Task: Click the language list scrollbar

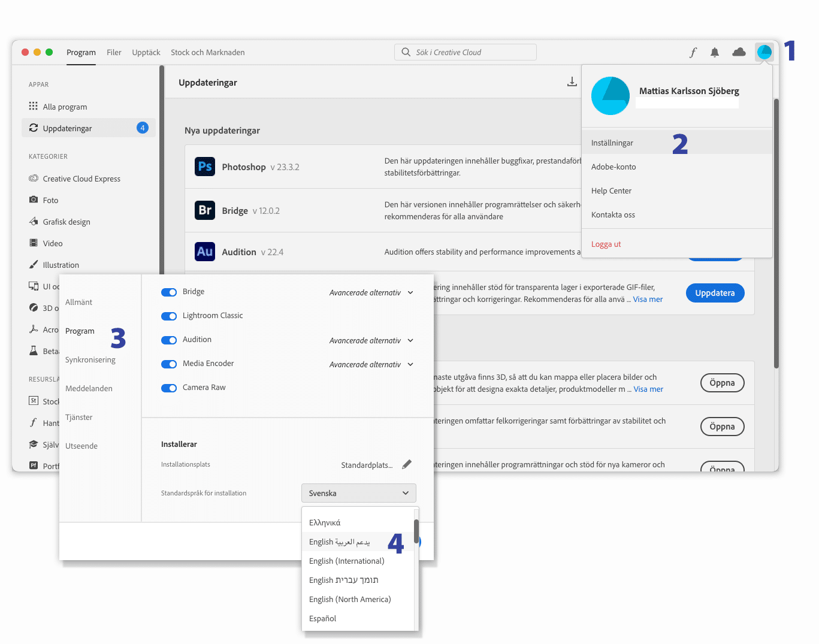Action: point(416,531)
